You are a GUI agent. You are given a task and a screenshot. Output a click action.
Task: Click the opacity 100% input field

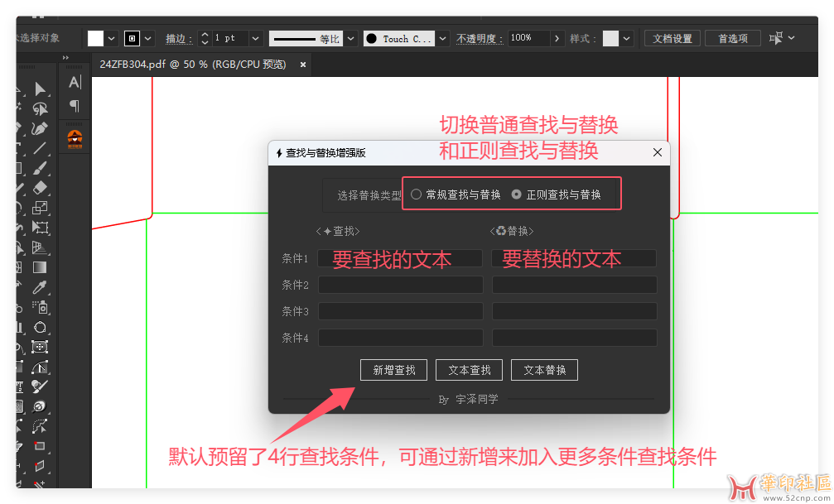528,38
